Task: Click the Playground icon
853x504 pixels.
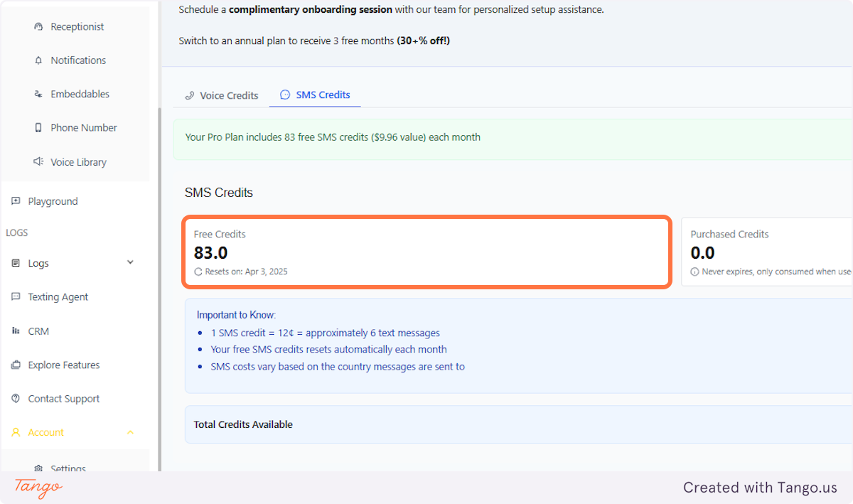Action: coord(16,201)
